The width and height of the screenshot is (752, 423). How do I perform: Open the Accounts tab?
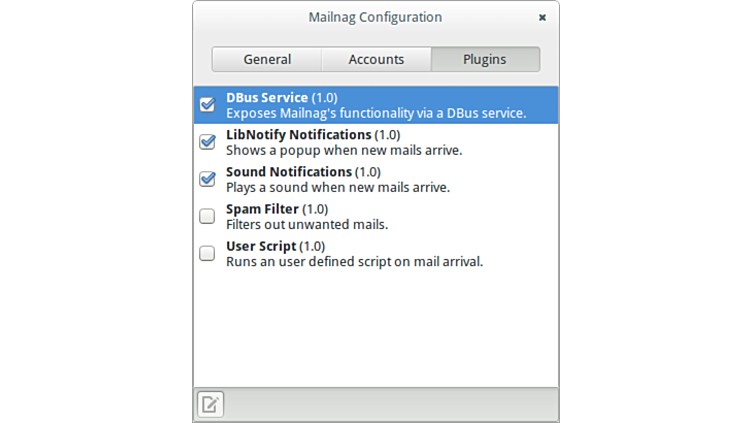tap(376, 59)
